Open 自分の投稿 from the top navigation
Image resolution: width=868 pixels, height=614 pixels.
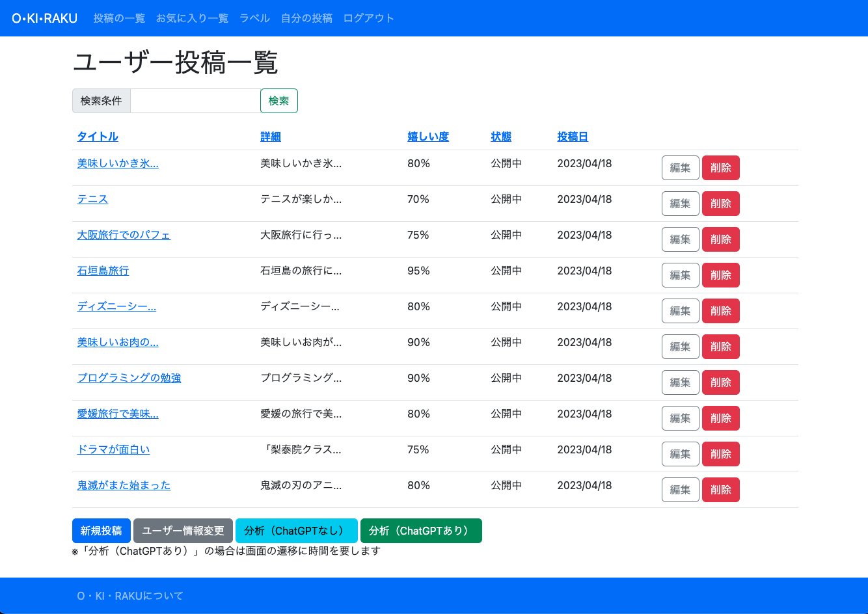pyautogui.click(x=306, y=18)
